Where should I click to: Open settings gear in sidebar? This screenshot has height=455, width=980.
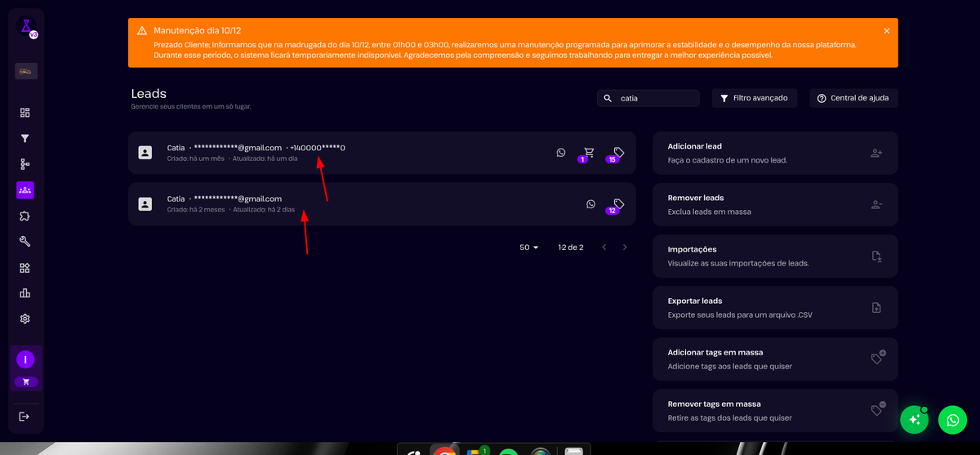coord(25,319)
